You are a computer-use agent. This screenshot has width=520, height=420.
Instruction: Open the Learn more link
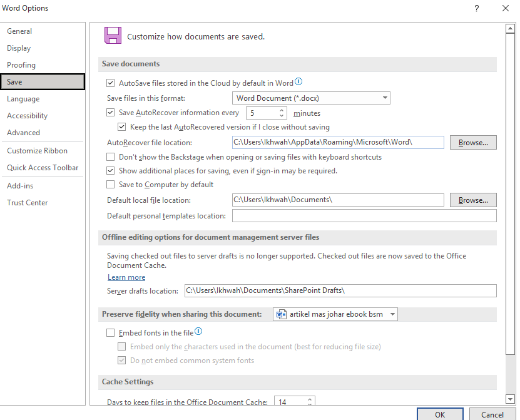(126, 277)
